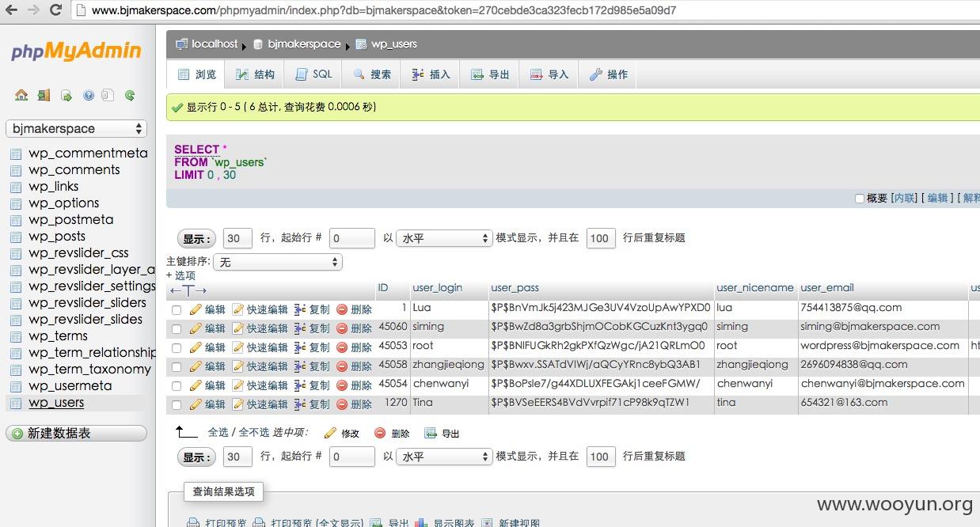Image resolution: width=980 pixels, height=527 pixels.
Task: Click pencil edit icon for Lua row
Action: [196, 309]
